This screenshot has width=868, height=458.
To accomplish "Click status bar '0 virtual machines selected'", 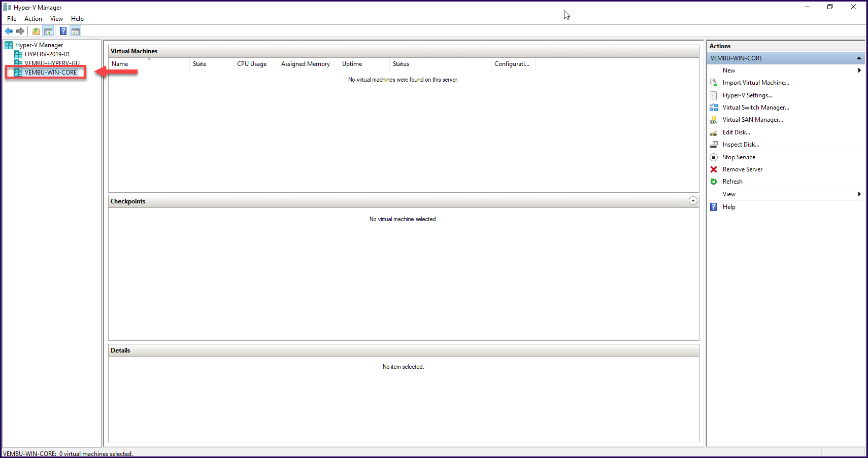I will point(96,454).
